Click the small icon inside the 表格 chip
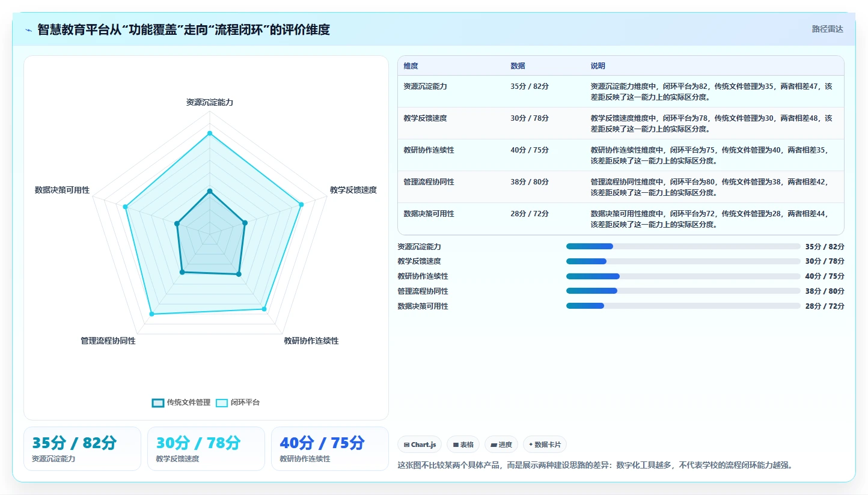The width and height of the screenshot is (868, 495). pos(456,445)
